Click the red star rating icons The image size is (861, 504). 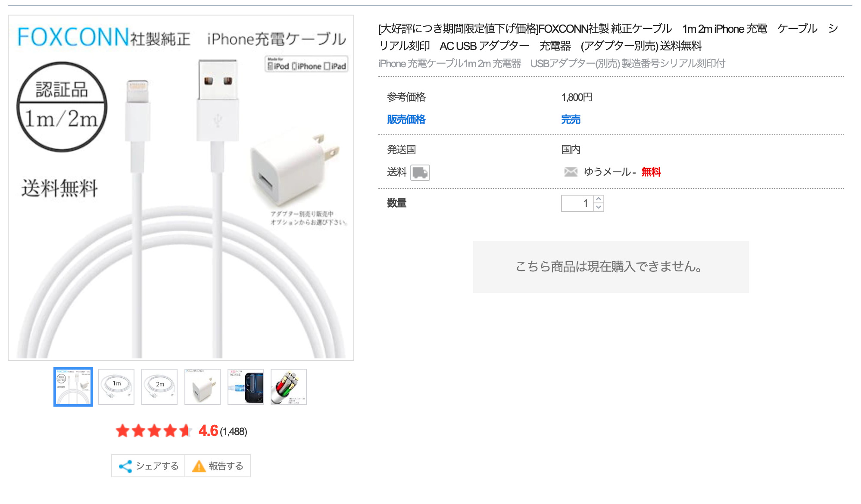tap(153, 431)
